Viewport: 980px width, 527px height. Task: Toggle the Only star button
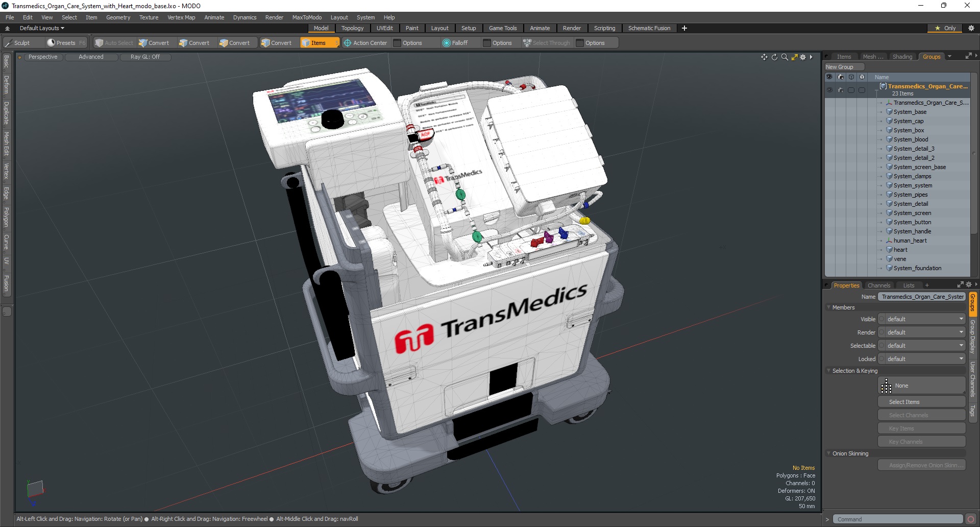coord(945,28)
